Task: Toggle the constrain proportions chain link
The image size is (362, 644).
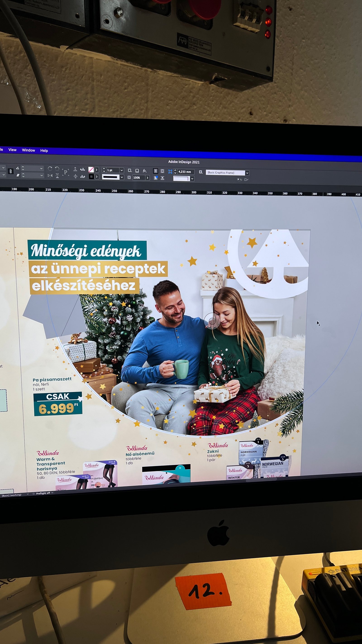Action: point(10,171)
